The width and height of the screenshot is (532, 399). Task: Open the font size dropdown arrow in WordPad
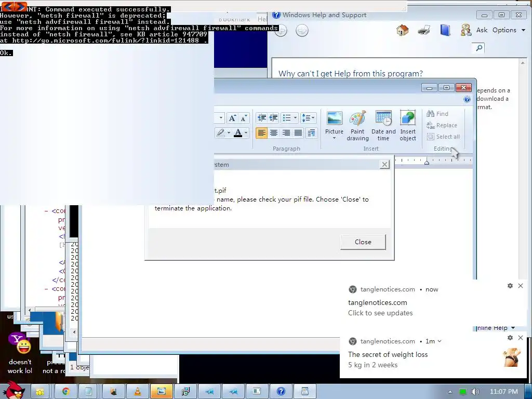click(221, 118)
